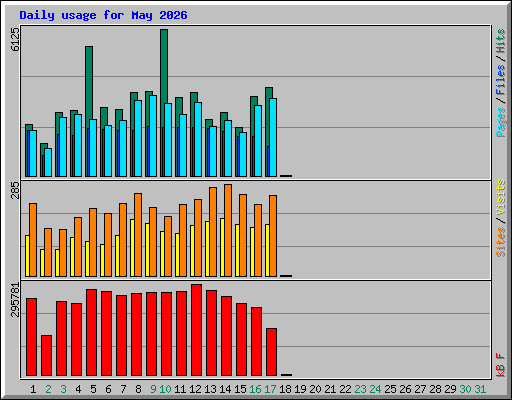Click the 285 y-axis value
Viewport: 512px width, 400px height.
pyautogui.click(x=15, y=190)
